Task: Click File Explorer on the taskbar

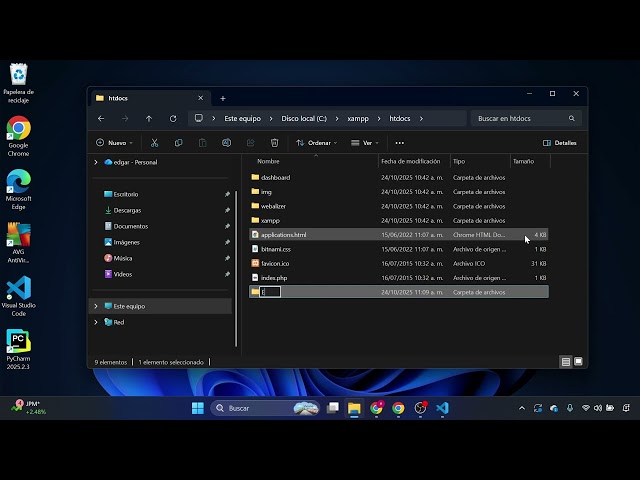Action: (354, 408)
